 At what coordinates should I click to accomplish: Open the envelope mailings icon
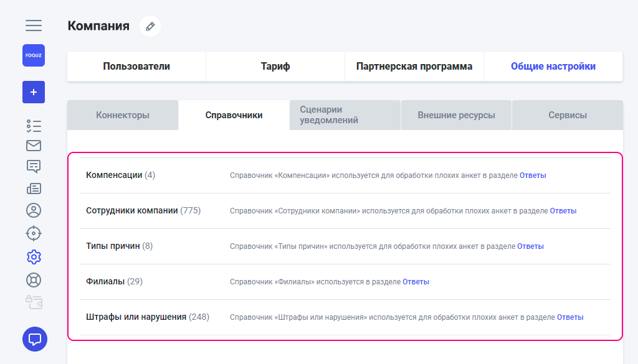[34, 146]
